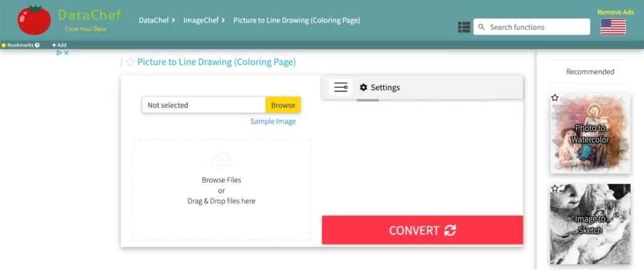Star the Image to Sketch thumbnail
The height and width of the screenshot is (270, 644).
coord(555,188)
